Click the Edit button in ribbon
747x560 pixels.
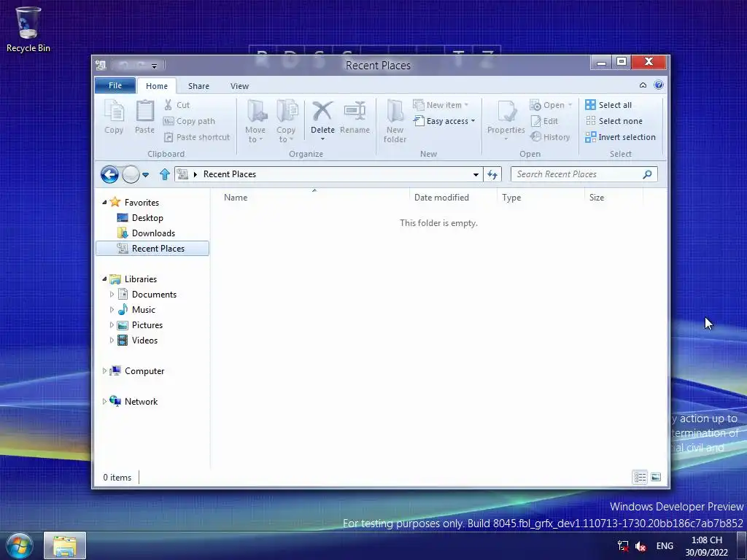click(544, 122)
